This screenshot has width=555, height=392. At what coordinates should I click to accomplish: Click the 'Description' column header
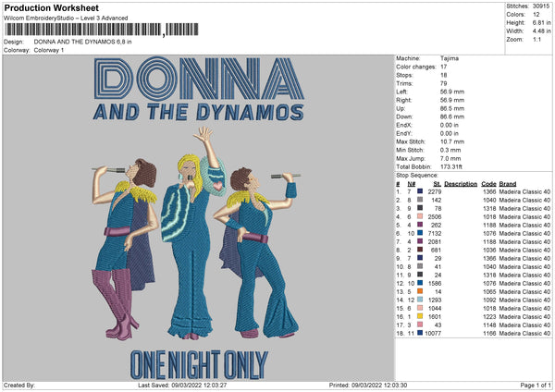pos(461,184)
